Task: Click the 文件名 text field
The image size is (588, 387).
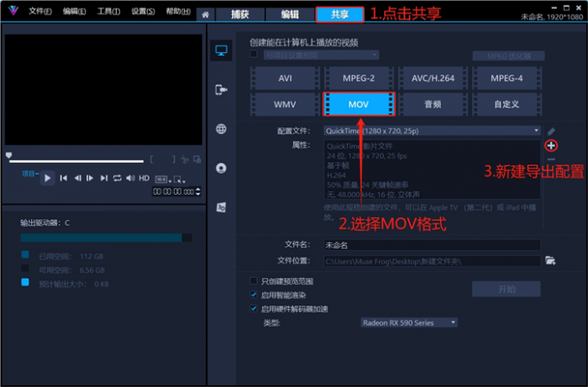Action: point(431,245)
